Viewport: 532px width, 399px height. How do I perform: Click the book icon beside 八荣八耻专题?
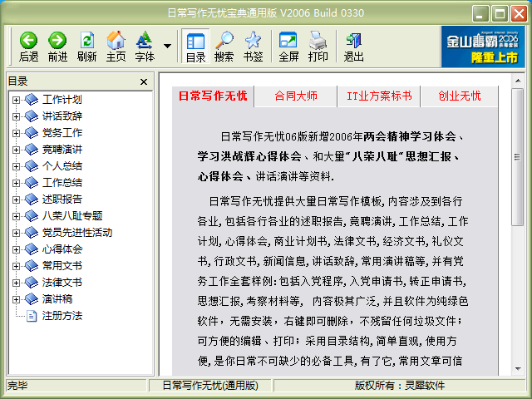point(32,216)
